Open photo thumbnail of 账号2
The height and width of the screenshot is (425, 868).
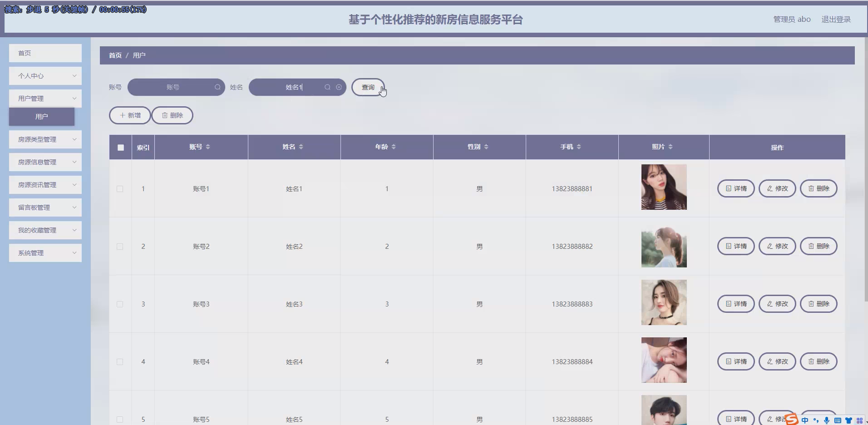click(x=664, y=245)
